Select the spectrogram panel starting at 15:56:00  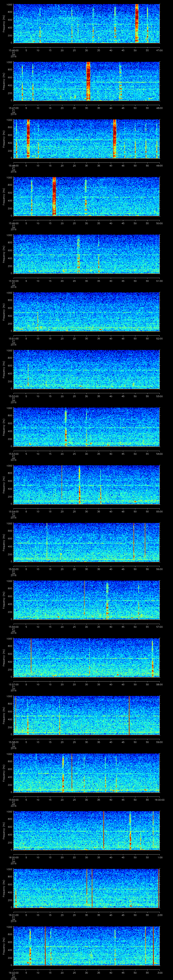(87, 600)
